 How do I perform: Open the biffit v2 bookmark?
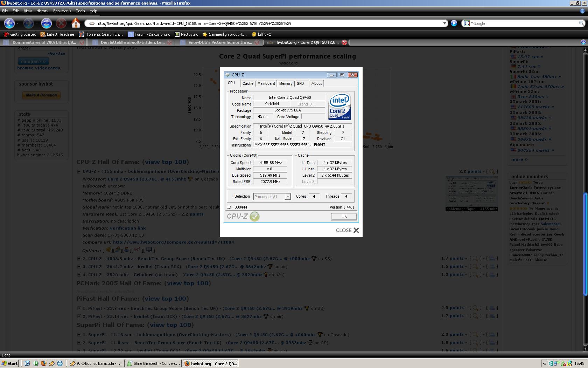(x=261, y=34)
